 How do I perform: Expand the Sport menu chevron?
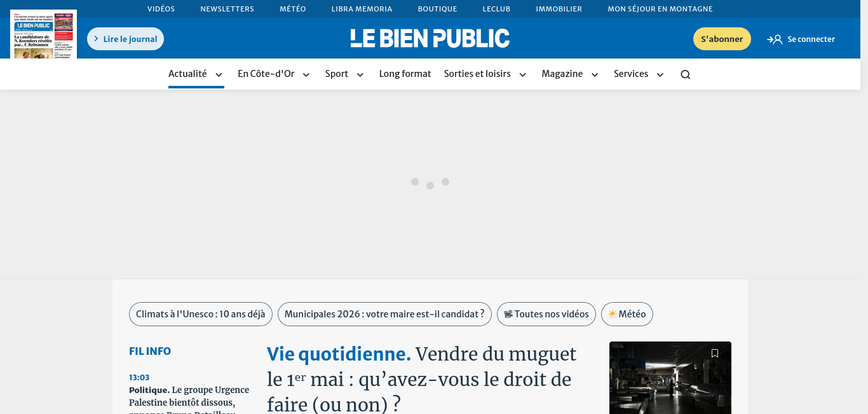point(360,75)
